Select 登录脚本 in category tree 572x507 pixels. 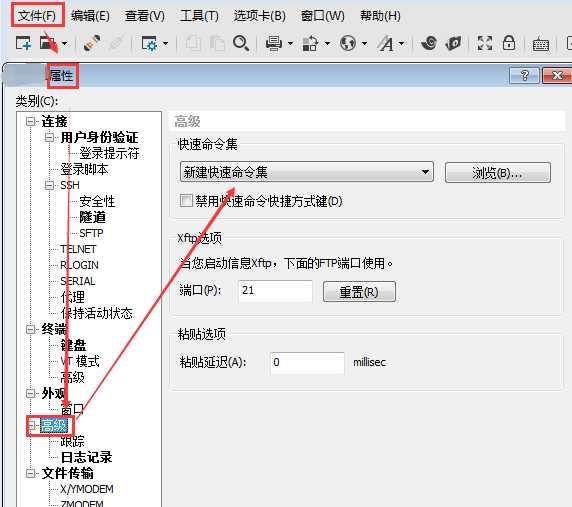pos(84,169)
